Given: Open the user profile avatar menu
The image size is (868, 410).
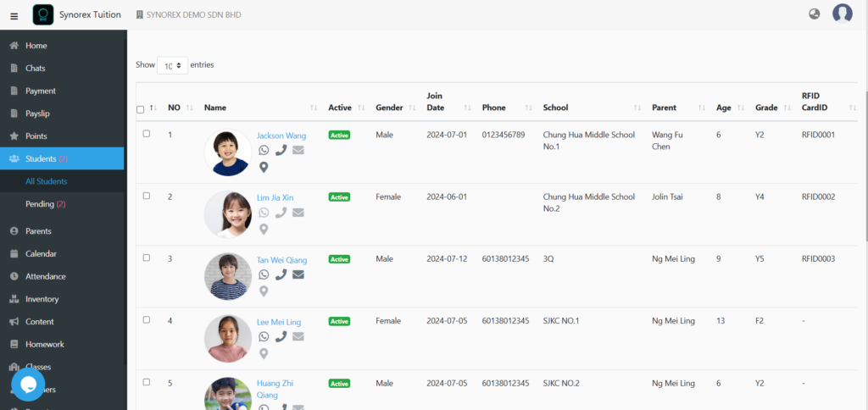Looking at the screenshot, I should pyautogui.click(x=842, y=14).
